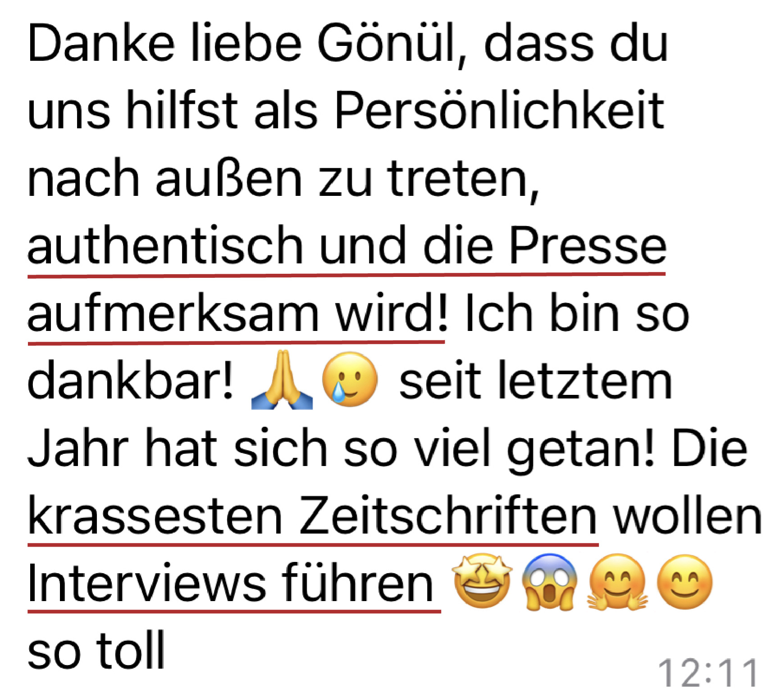784x697 pixels.
Task: Click the underlined word aufmerksam
Action: (173, 314)
